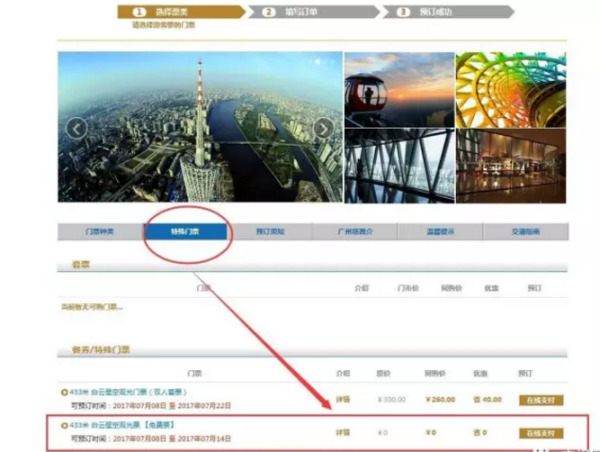Open the warm-lit interior lounge thumbnail
The height and width of the screenshot is (452, 600).
[511, 166]
